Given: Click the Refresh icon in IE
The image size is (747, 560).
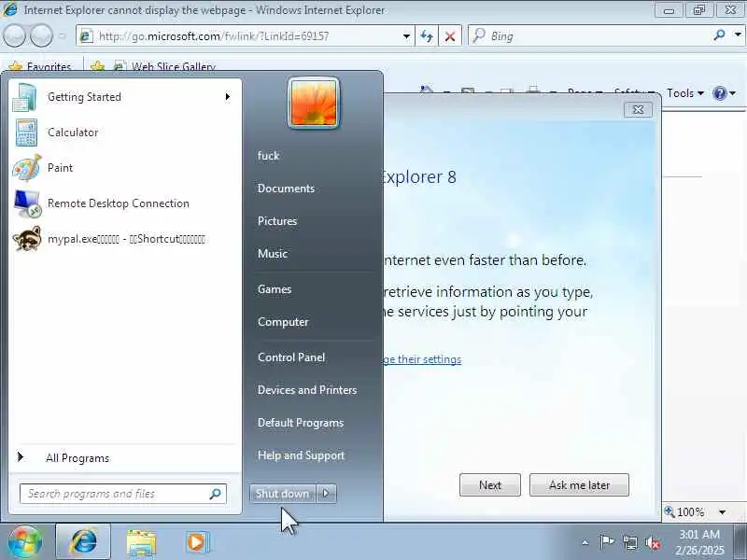Looking at the screenshot, I should 428,36.
